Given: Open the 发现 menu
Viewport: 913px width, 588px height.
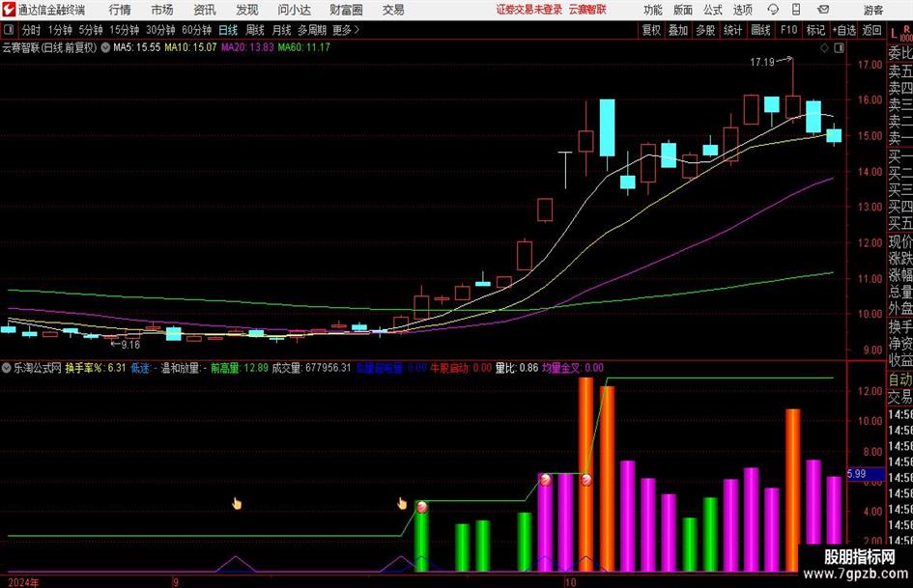Looking at the screenshot, I should [x=247, y=10].
